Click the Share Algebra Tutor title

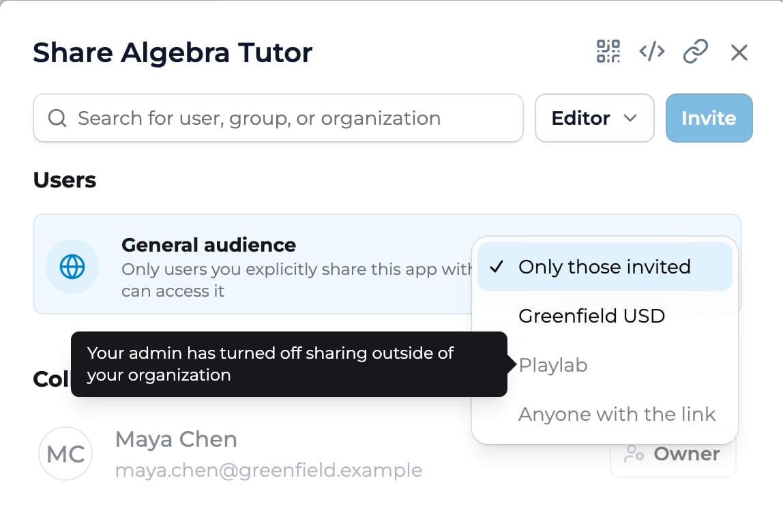point(173,53)
